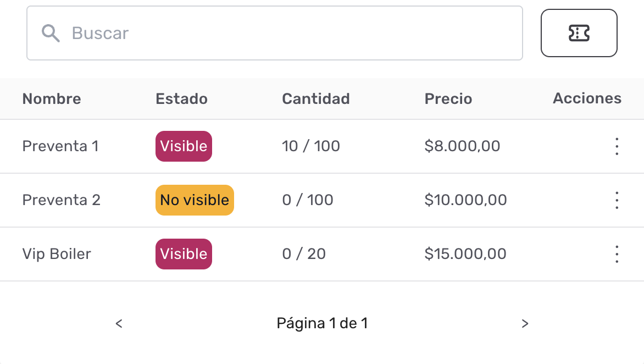
Task: Click the kebab icon on the last row
Action: click(617, 254)
